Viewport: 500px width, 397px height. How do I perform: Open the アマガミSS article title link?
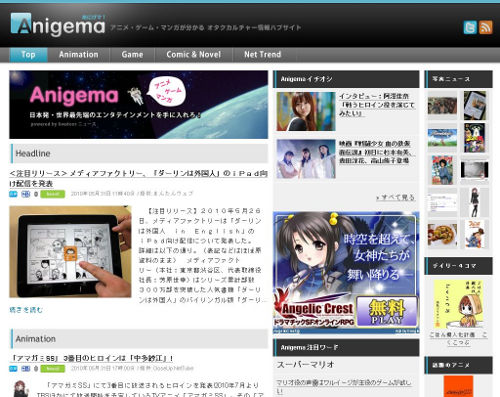coord(91,358)
